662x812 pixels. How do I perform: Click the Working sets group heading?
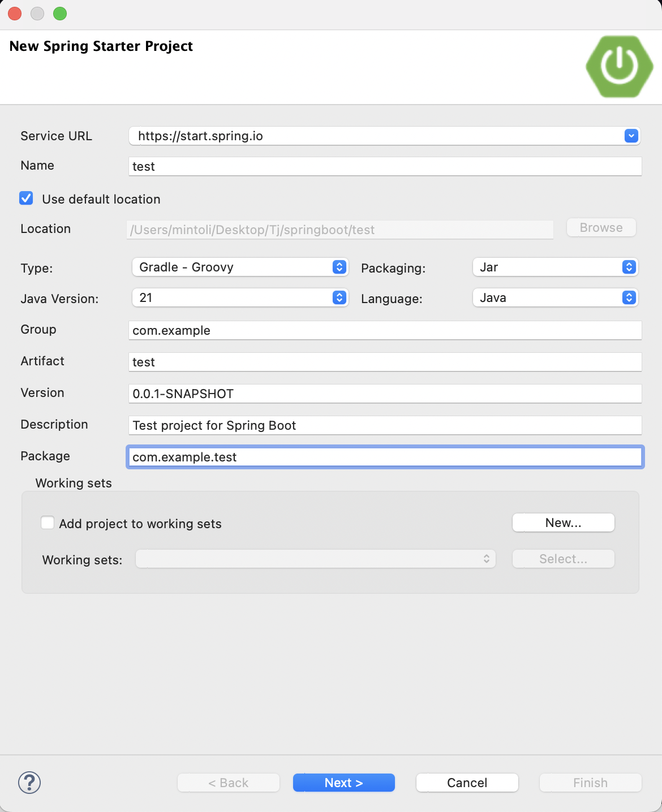click(x=74, y=483)
